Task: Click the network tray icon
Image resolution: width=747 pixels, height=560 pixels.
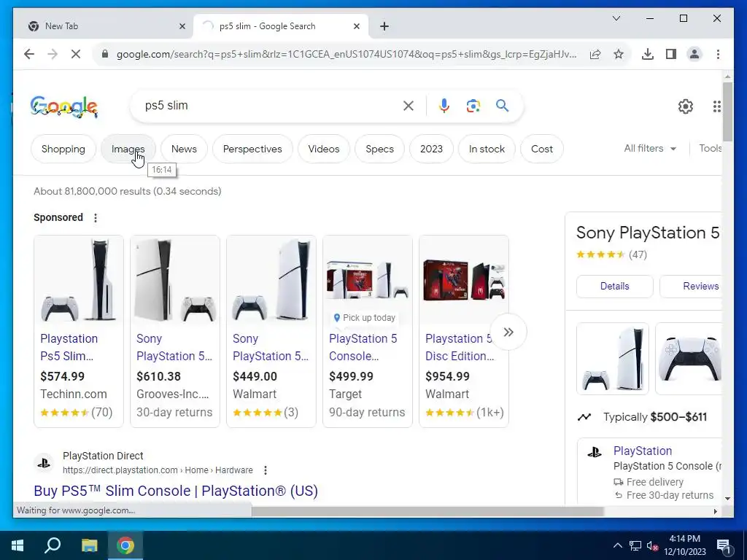Action: coord(635,545)
